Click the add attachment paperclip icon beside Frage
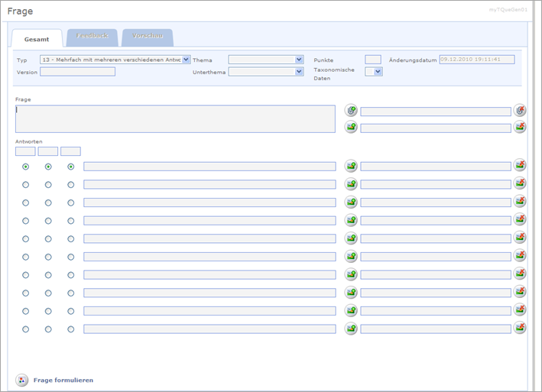 [351, 110]
